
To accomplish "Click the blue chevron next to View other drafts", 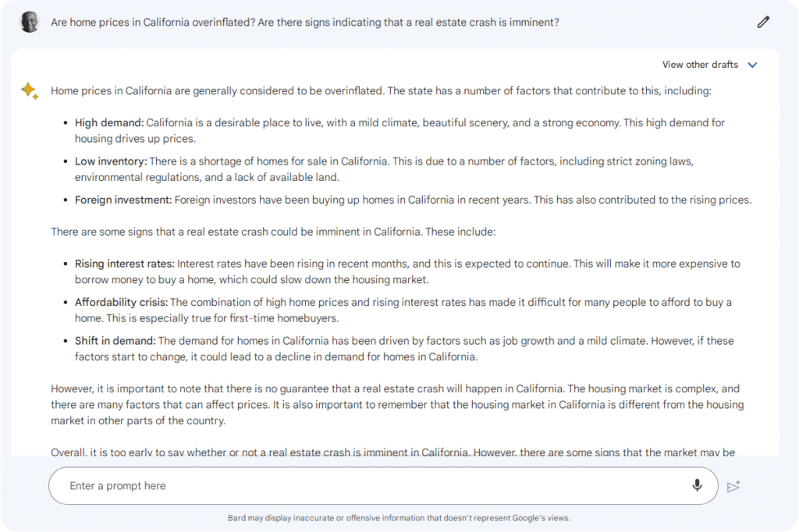I will point(752,65).
